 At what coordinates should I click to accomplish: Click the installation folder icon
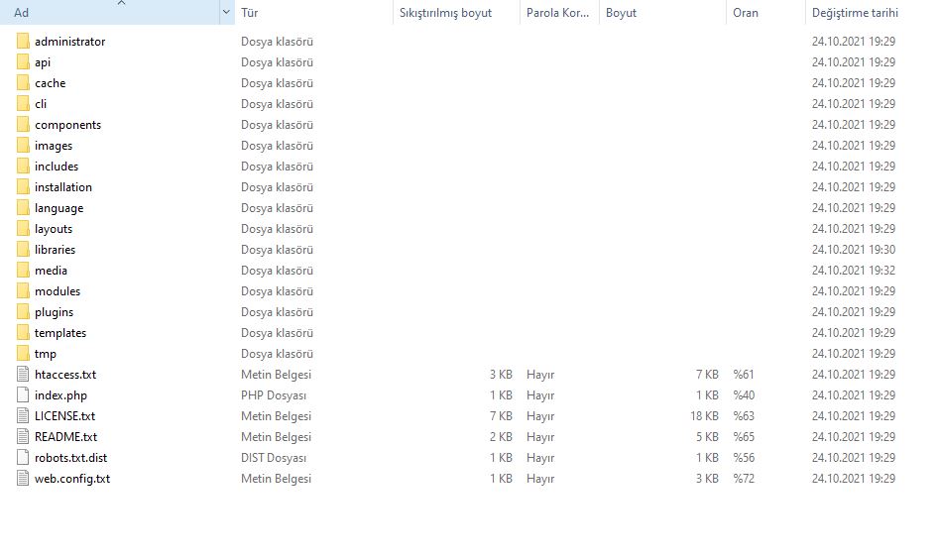(x=23, y=187)
